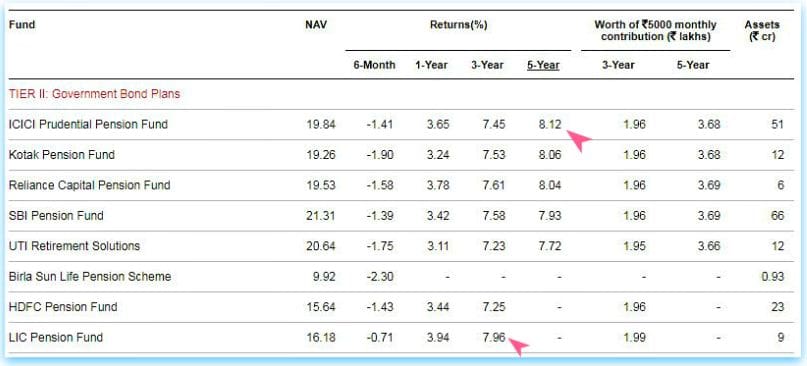807x366 pixels.
Task: Open LIC Pension Fund row
Action: [x=401, y=337]
